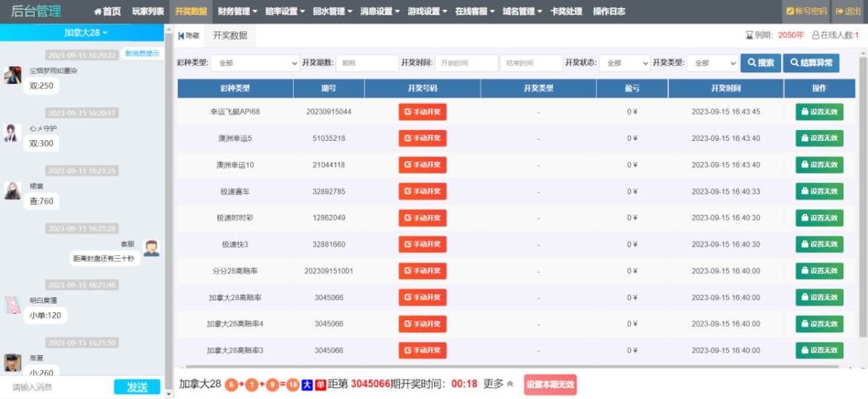Open the 加拿大28 chat room selector
This screenshot has width=868, height=399.
(x=85, y=33)
